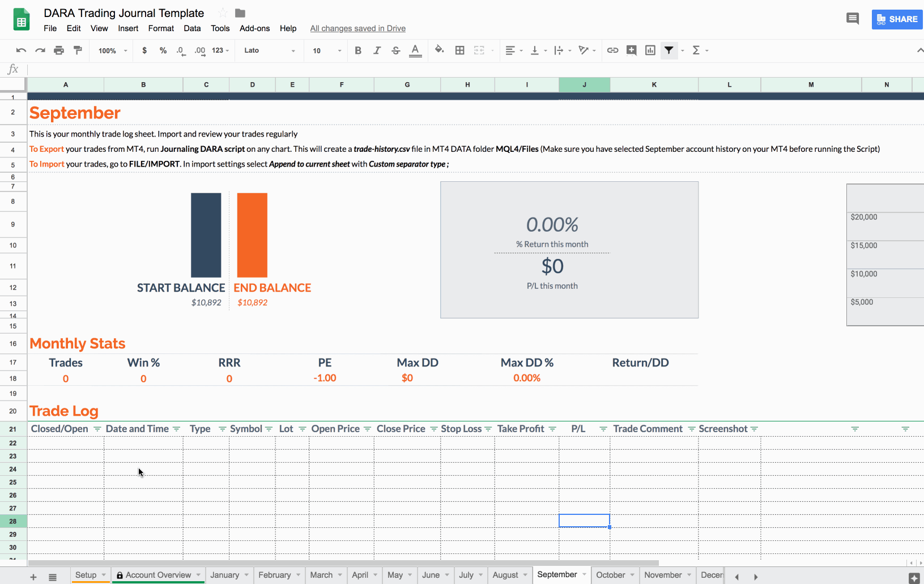
Task: Open the Add-ons menu
Action: [254, 28]
